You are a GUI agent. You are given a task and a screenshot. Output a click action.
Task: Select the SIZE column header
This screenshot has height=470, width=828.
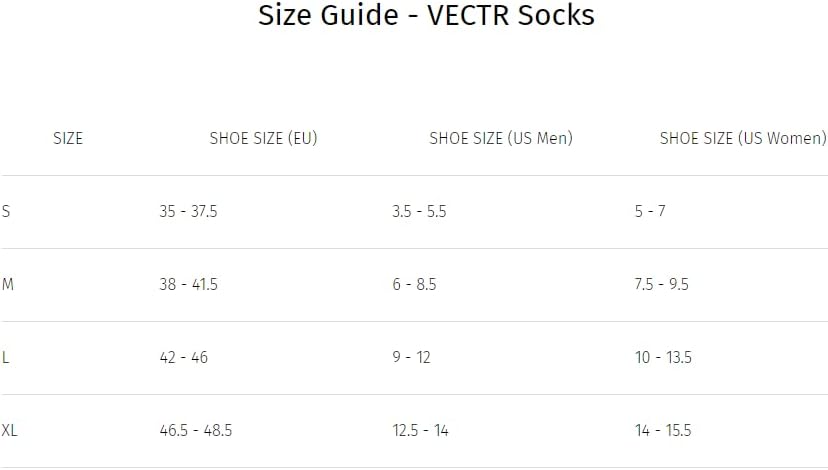[68, 138]
